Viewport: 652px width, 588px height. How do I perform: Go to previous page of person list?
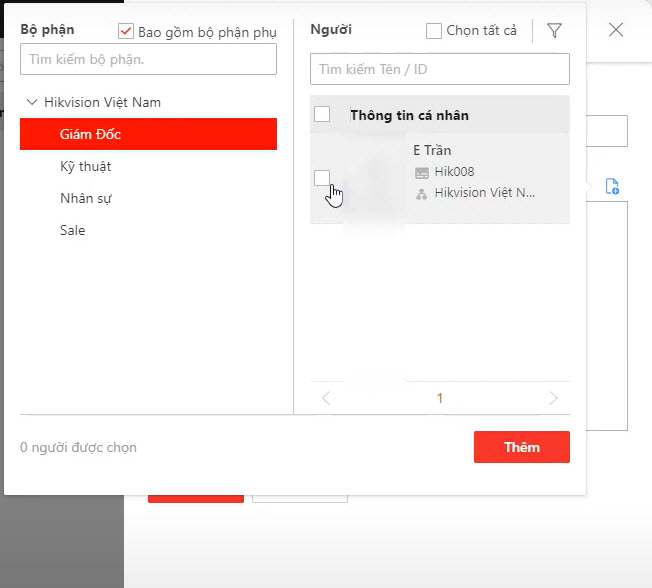[325, 398]
